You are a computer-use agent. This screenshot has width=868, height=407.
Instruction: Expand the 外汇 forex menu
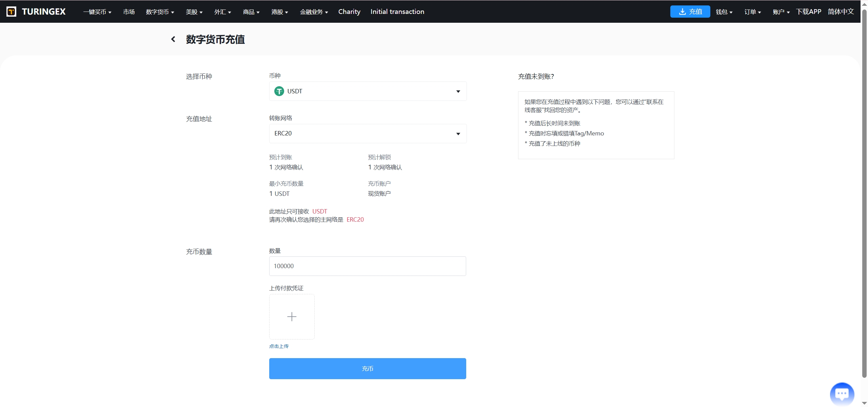click(x=223, y=12)
